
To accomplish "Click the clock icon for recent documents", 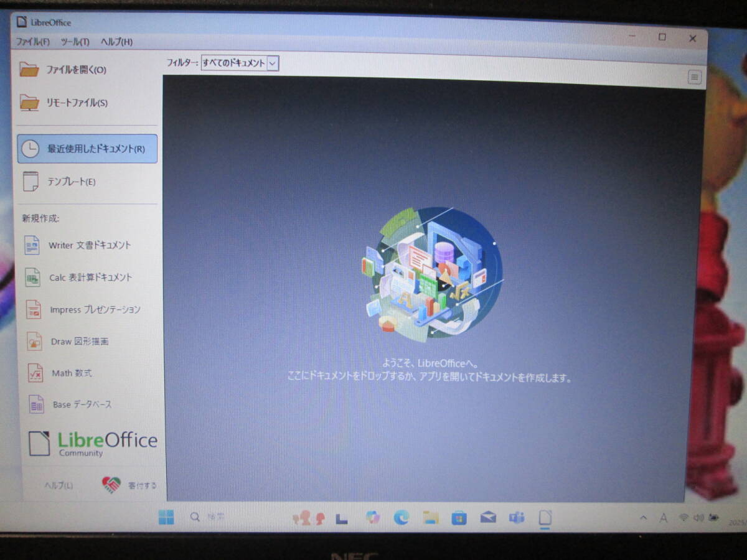I will [30, 149].
